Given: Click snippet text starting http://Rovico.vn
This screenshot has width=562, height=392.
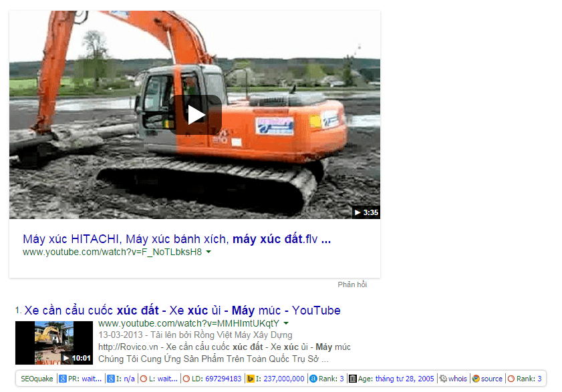Looking at the screenshot, I should (x=225, y=347).
